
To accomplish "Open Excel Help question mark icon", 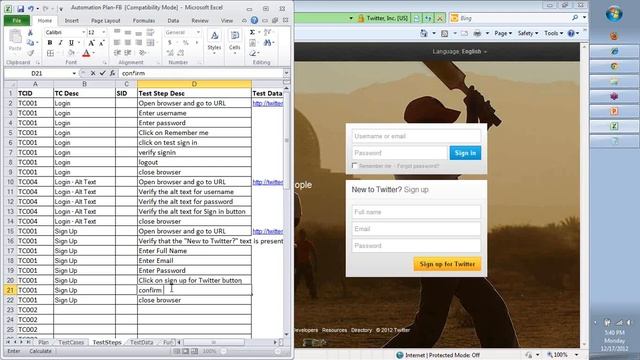I will pyautogui.click(x=254, y=20).
